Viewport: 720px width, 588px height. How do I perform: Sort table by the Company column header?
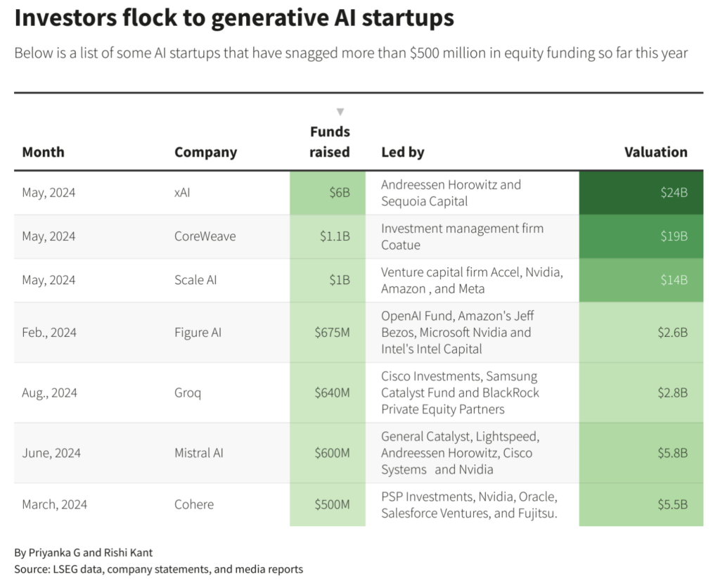tap(205, 152)
